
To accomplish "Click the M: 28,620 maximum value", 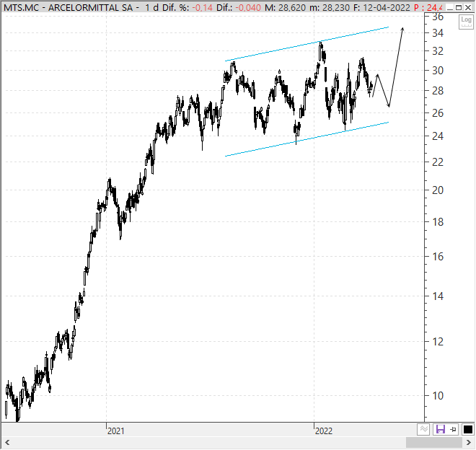I will (x=285, y=7).
